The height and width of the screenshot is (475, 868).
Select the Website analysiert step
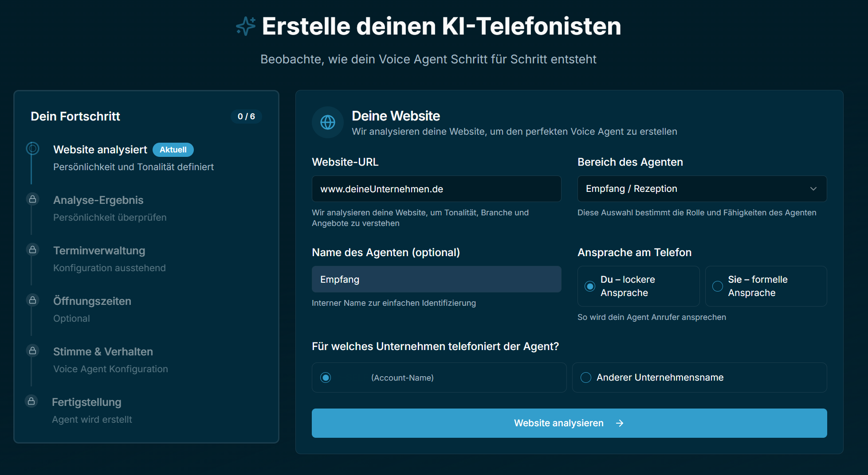tap(100, 149)
